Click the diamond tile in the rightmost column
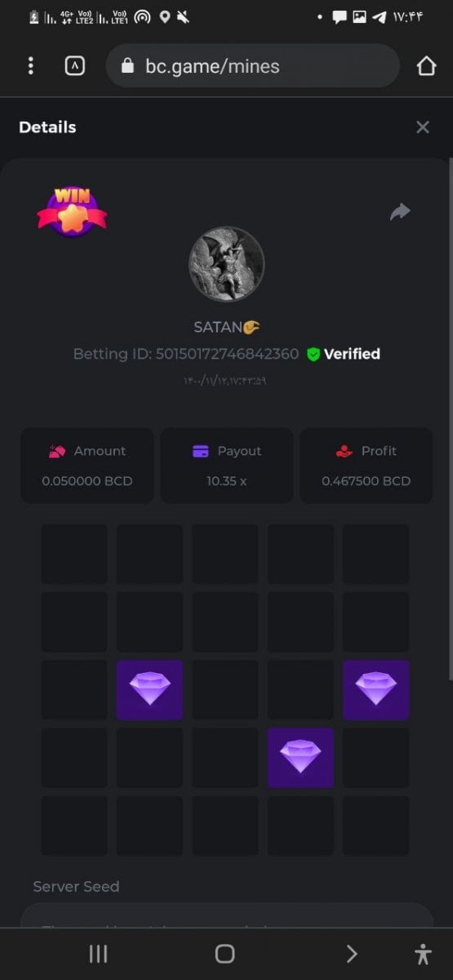This screenshot has height=980, width=453. (375, 690)
